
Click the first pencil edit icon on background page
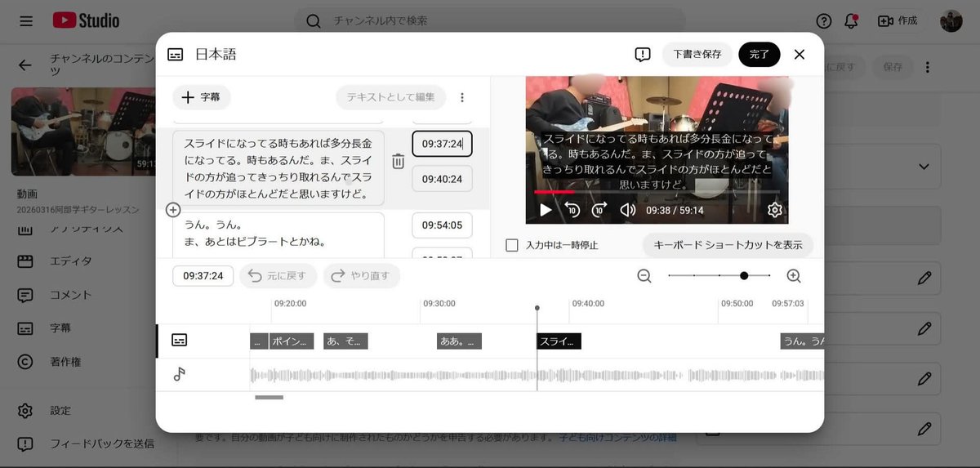point(924,279)
